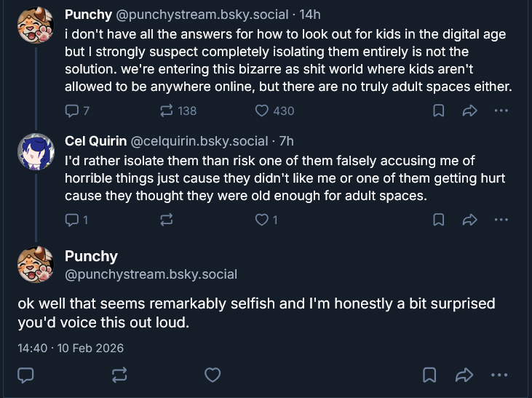
Task: Repost Cel Quirin's reply
Action: pyautogui.click(x=167, y=219)
